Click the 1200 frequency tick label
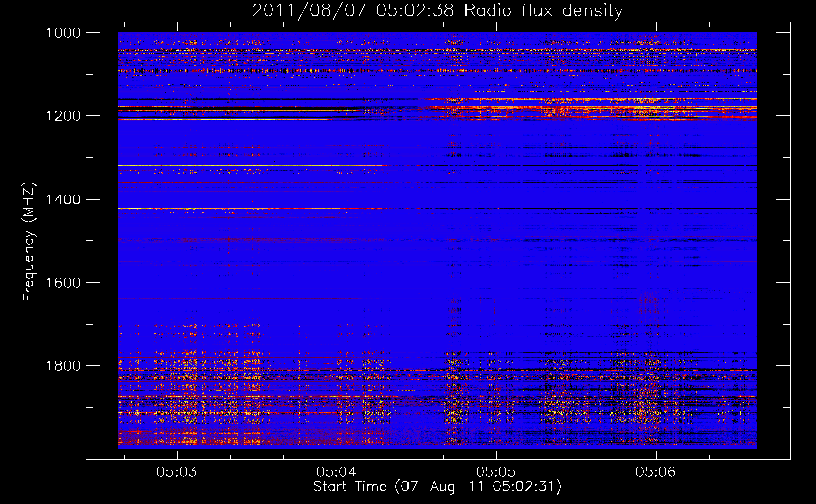 (64, 116)
